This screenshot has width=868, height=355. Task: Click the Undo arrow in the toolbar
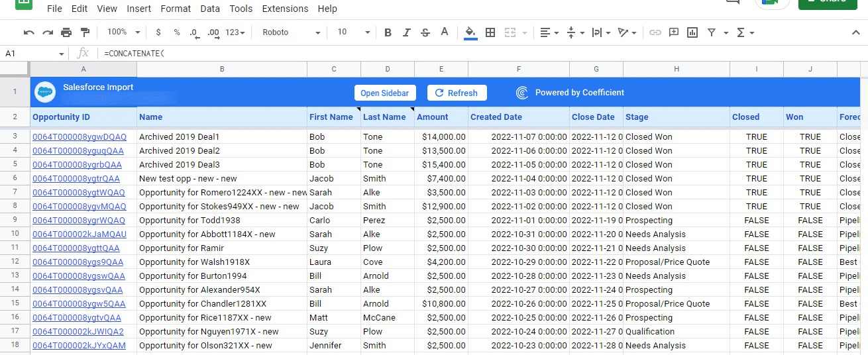click(28, 32)
